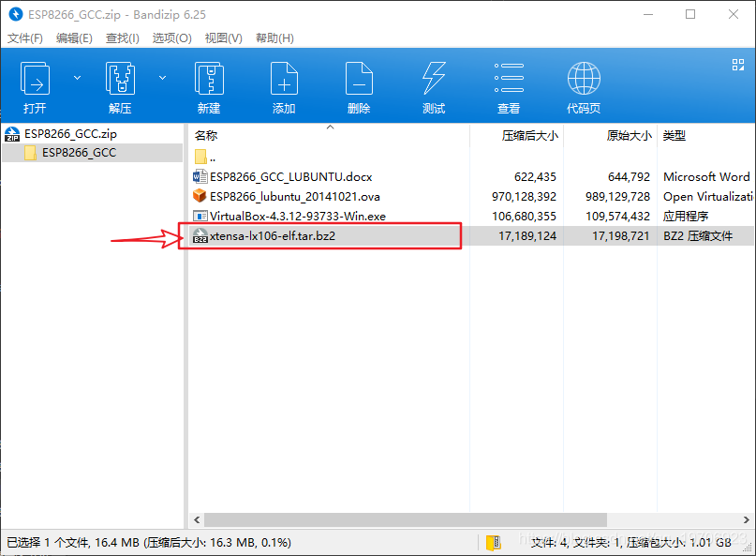Select VirtualBox-4.3.12-93733-Win.exe file

(x=298, y=217)
